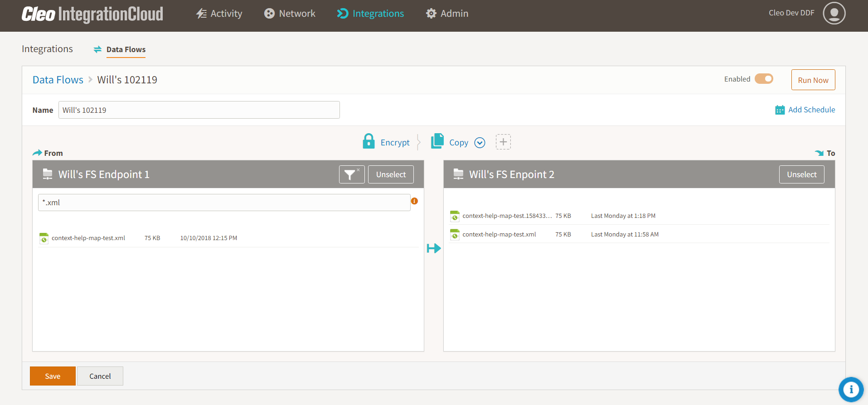Click the user profile avatar icon
868x405 pixels.
[x=834, y=13]
